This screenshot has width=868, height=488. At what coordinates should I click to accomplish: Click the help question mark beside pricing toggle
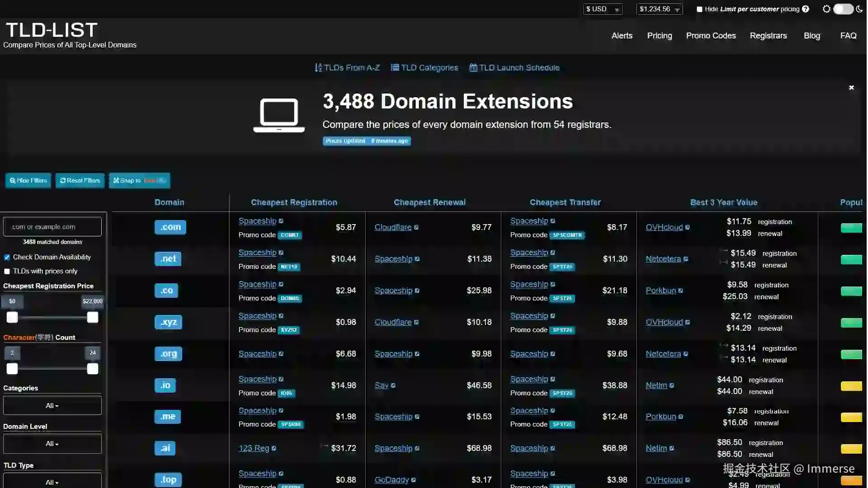point(806,9)
